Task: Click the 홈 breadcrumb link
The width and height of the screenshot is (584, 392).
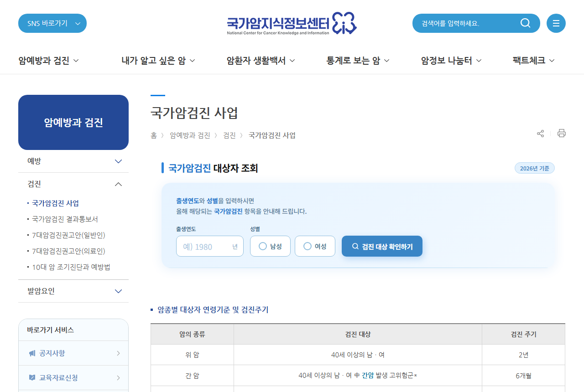Action: coord(154,135)
